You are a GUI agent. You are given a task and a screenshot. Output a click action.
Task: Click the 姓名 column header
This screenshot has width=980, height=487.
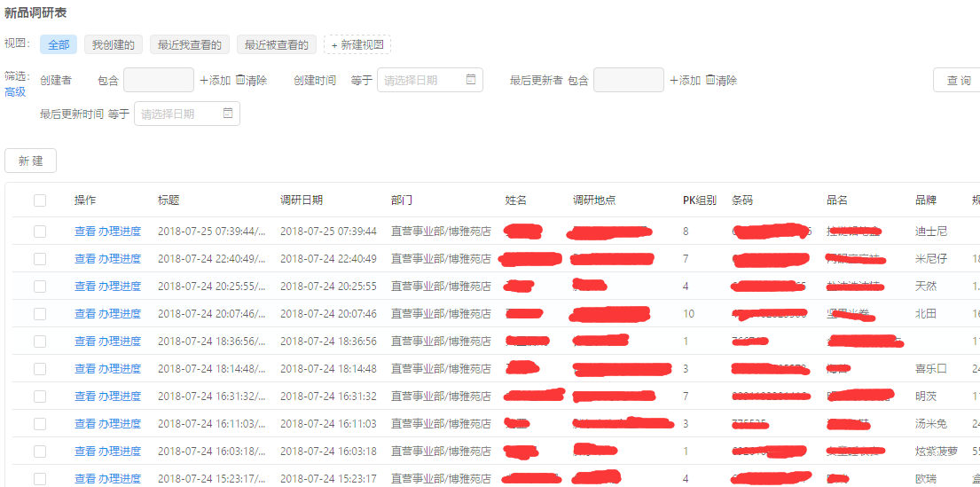pyautogui.click(x=516, y=200)
